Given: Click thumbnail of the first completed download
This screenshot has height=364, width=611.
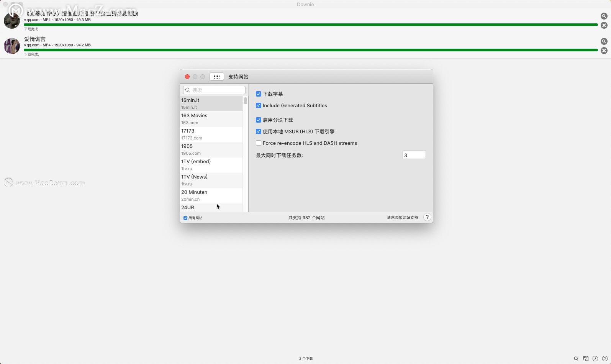Looking at the screenshot, I should click(x=12, y=21).
